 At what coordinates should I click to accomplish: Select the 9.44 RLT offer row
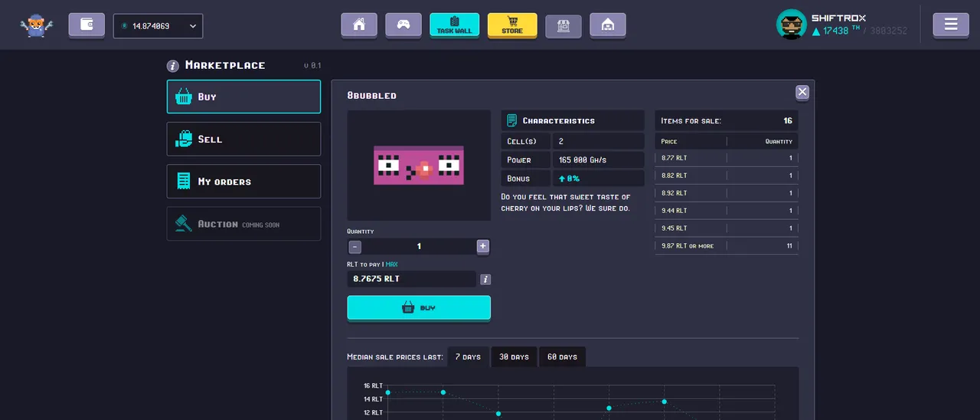(x=727, y=211)
